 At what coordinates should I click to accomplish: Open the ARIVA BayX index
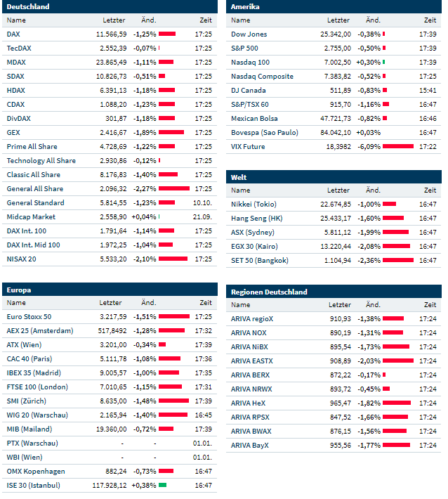[x=249, y=445]
